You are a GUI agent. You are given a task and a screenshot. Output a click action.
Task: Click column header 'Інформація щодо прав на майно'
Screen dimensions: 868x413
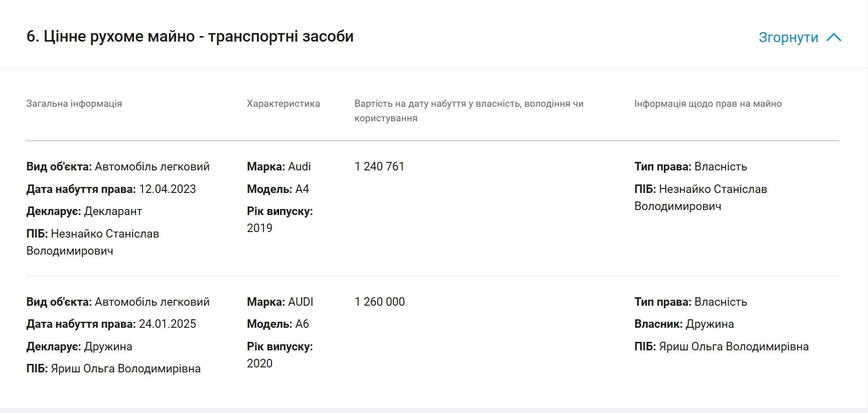point(708,104)
